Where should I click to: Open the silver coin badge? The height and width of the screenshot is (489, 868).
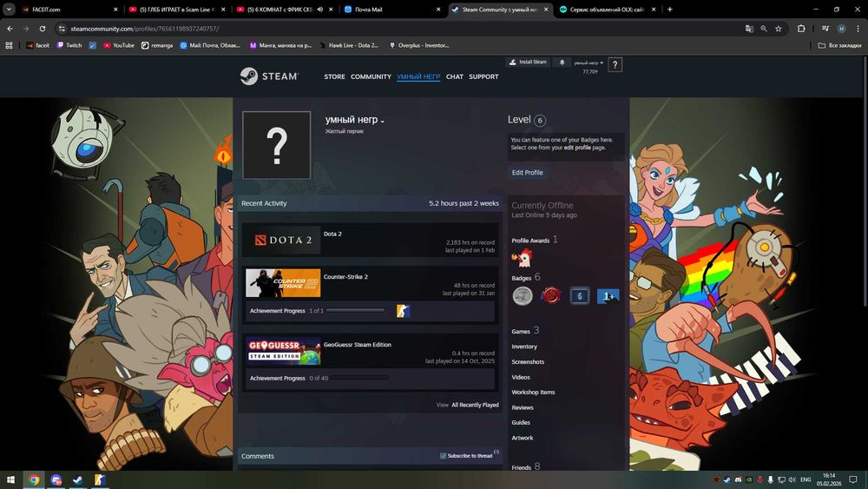pyautogui.click(x=522, y=295)
